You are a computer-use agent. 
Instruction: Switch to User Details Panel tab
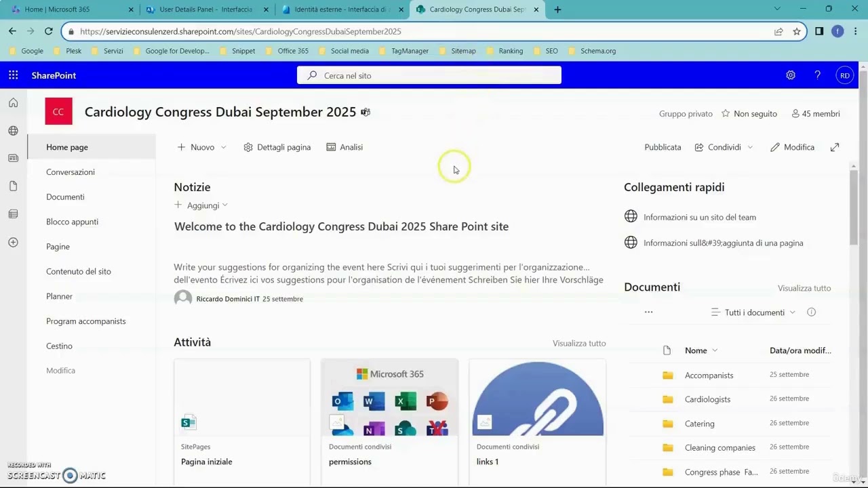click(x=208, y=9)
